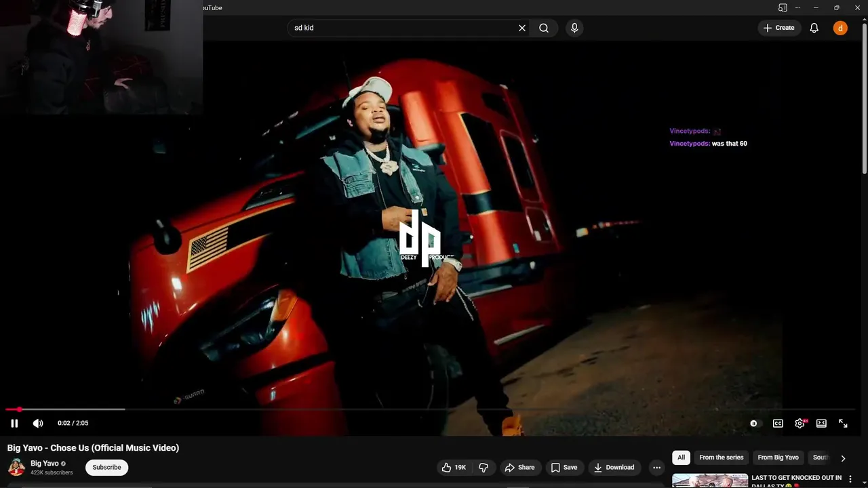Open the LAST TO GET KNOCKED OUT thumbnail
This screenshot has height=488, width=868.
pos(710,481)
